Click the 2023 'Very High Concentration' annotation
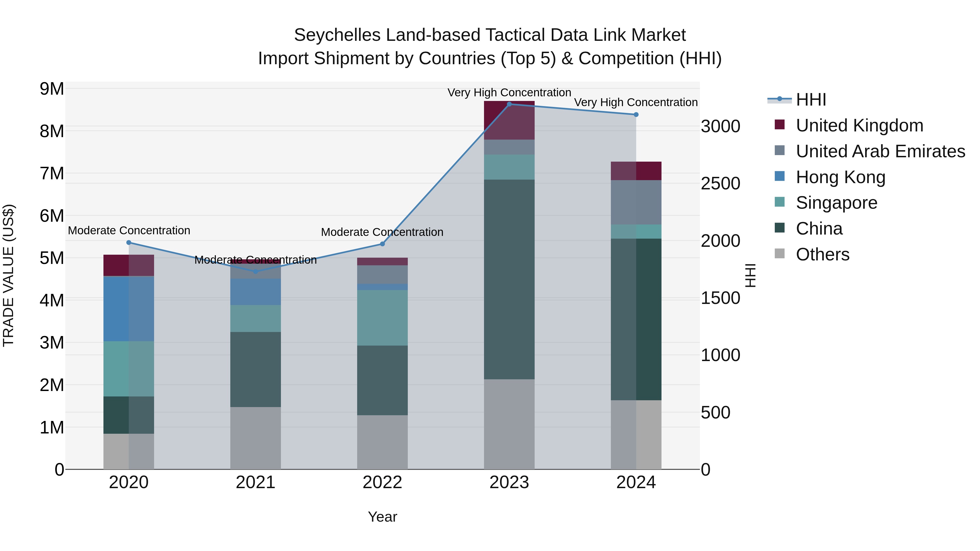This screenshot has height=551, width=980. click(x=509, y=93)
